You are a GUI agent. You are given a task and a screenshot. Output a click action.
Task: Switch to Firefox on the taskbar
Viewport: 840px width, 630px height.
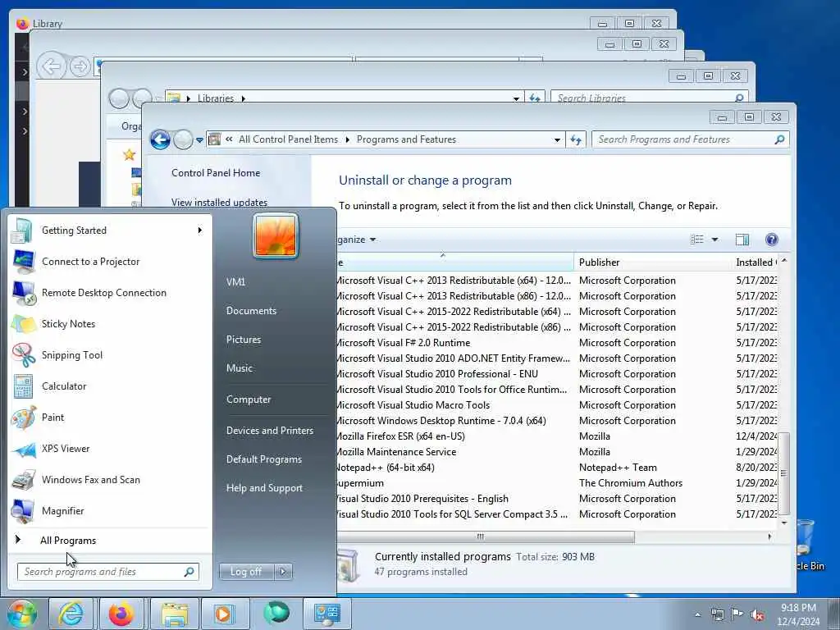(121, 614)
